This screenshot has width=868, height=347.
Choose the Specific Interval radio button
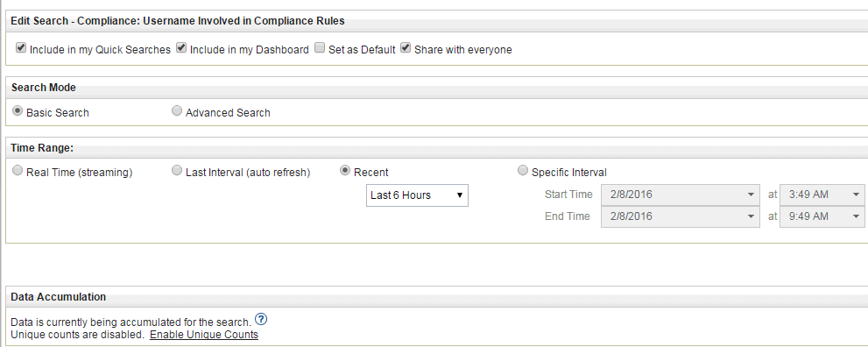523,171
